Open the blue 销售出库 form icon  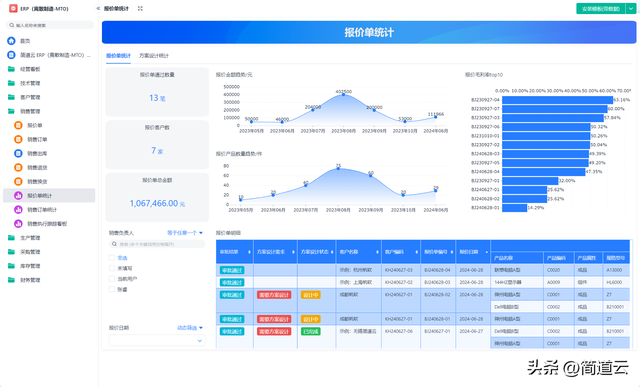[18, 153]
